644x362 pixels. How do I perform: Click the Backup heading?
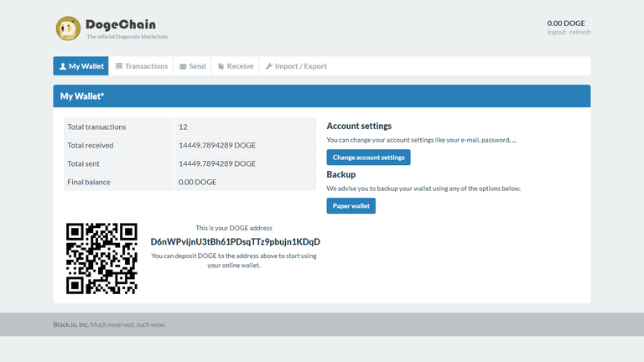pos(341,174)
